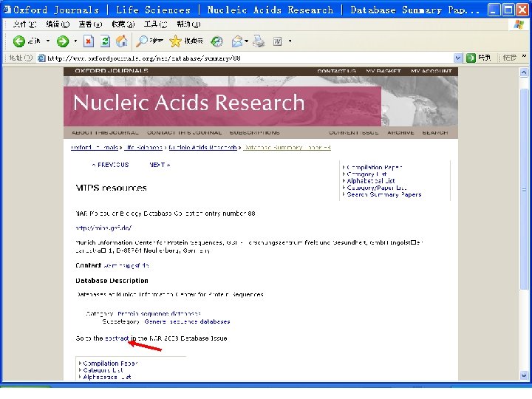Open the Forward history dropdown arrow

(75, 41)
